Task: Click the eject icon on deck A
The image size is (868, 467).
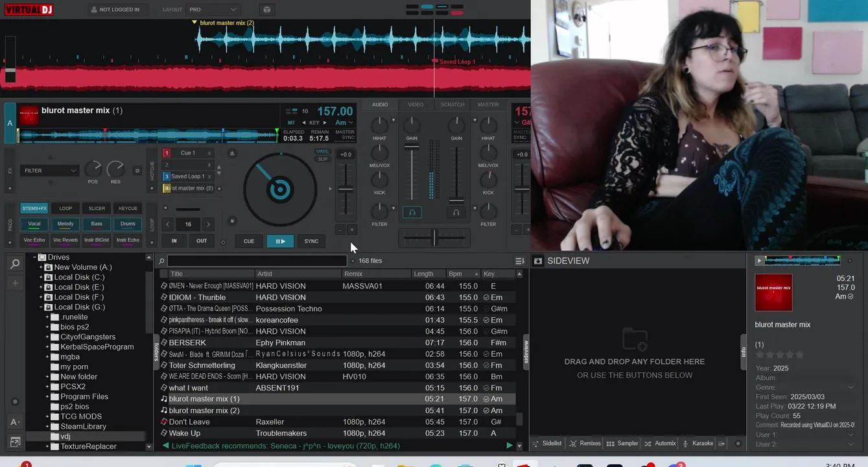Action: click(x=232, y=153)
